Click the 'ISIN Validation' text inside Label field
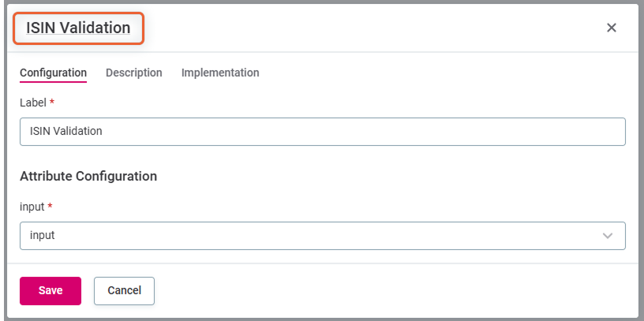This screenshot has height=321, width=644. [66, 132]
